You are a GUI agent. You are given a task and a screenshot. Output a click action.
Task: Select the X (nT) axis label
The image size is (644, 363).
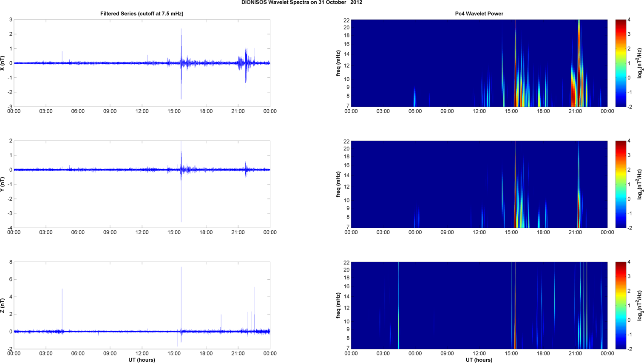pos(3,63)
